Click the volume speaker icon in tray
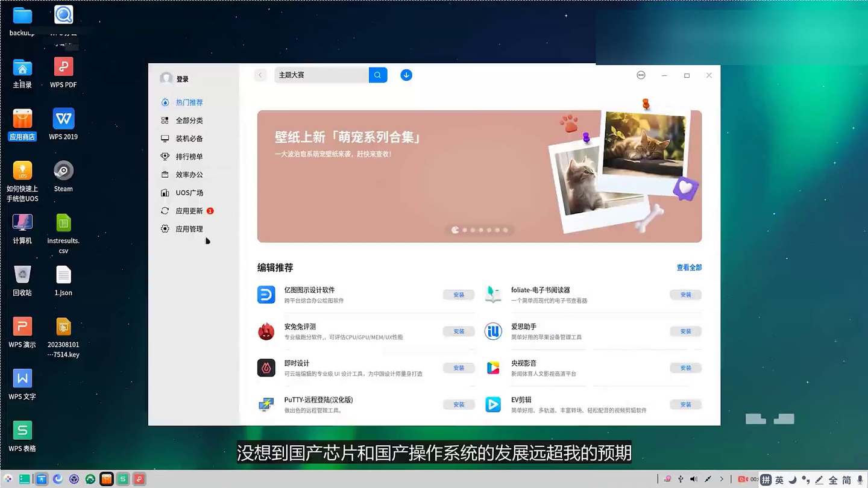The height and width of the screenshot is (488, 868). pos(694,479)
